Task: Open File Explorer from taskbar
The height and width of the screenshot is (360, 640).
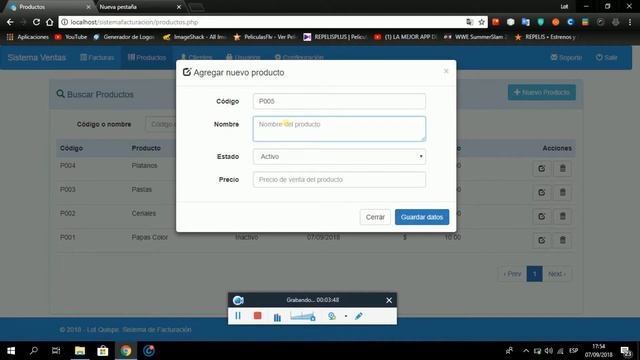Action: 80,351
